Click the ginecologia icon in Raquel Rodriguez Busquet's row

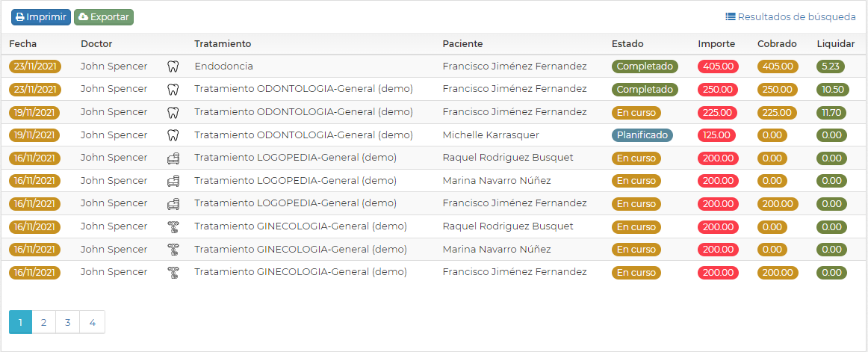pyautogui.click(x=173, y=226)
